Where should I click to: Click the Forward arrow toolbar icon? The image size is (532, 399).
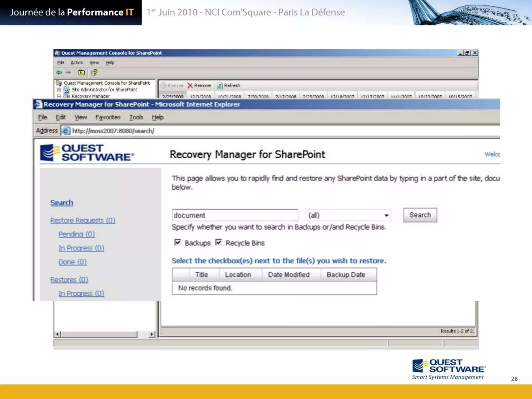[x=68, y=72]
